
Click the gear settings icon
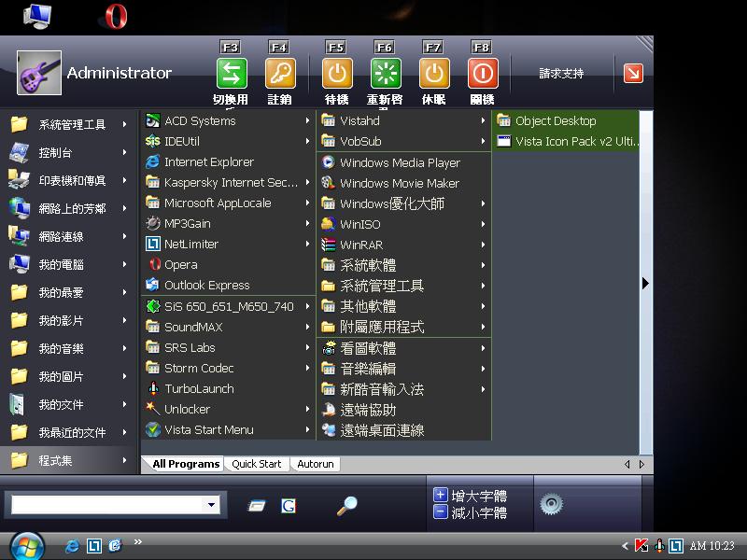pyautogui.click(x=552, y=504)
